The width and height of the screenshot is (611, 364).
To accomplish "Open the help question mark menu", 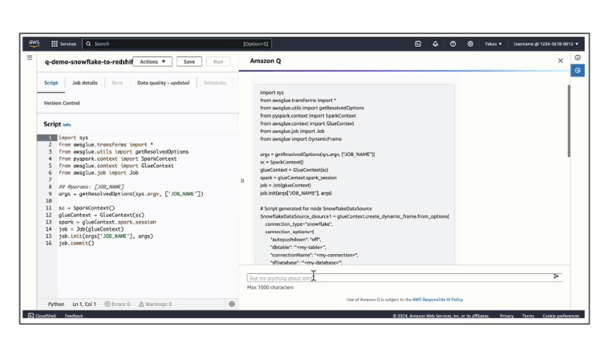I will (x=453, y=44).
